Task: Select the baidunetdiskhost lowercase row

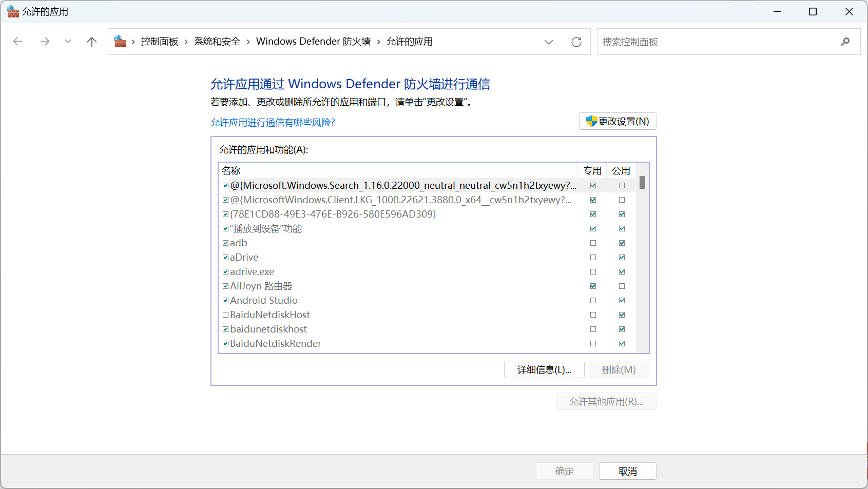Action: pos(427,329)
